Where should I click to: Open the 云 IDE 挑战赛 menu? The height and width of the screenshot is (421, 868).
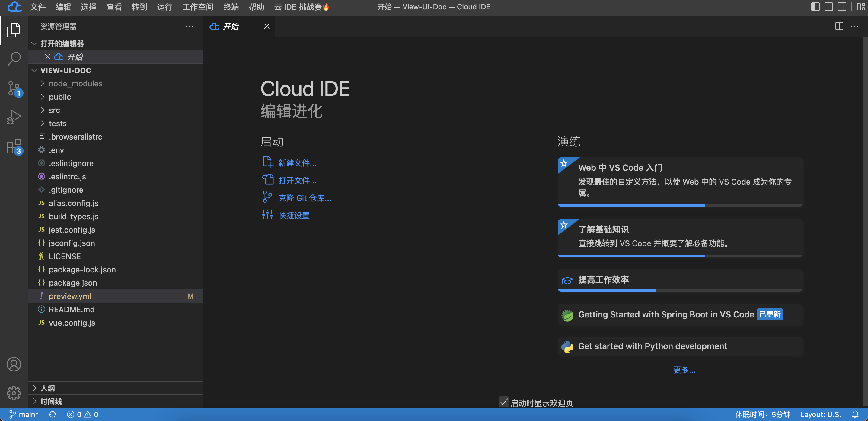pyautogui.click(x=302, y=7)
